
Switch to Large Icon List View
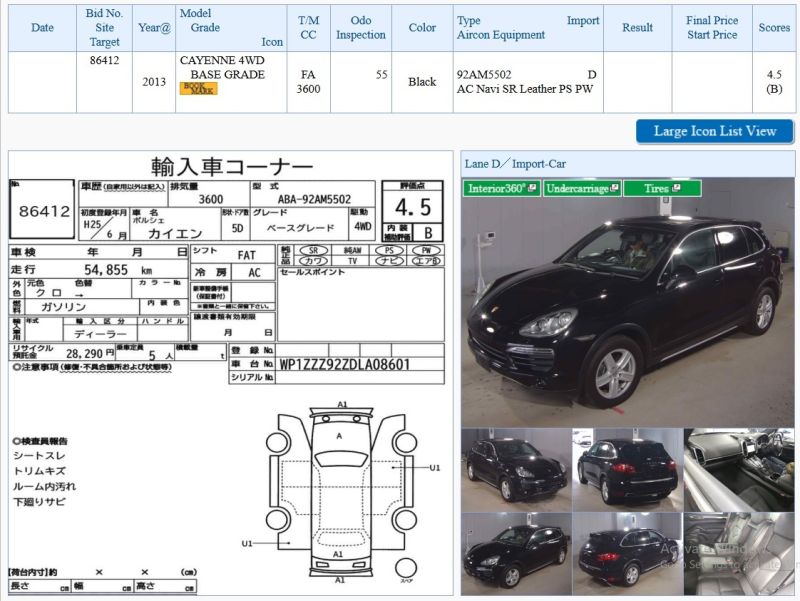pyautogui.click(x=715, y=131)
